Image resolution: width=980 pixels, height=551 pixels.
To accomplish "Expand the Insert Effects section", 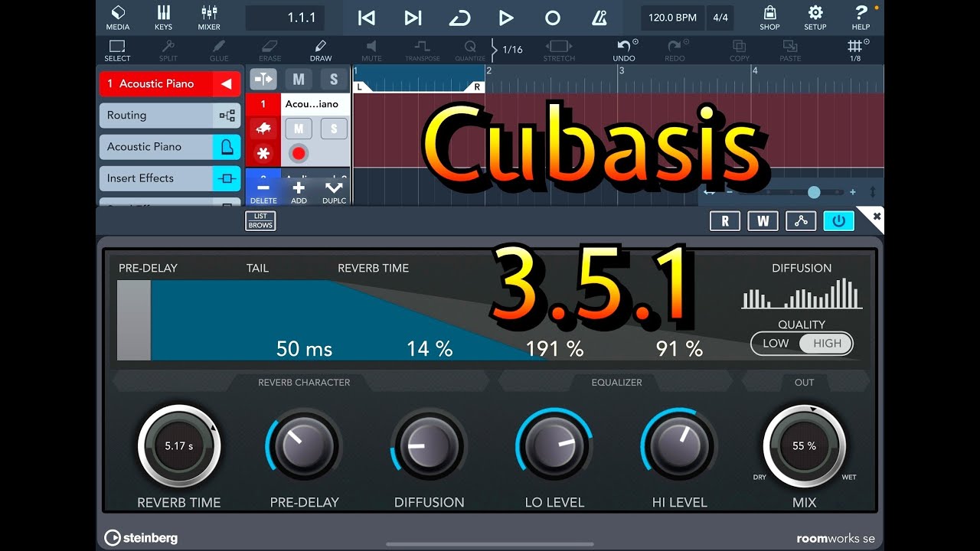I will tap(169, 178).
